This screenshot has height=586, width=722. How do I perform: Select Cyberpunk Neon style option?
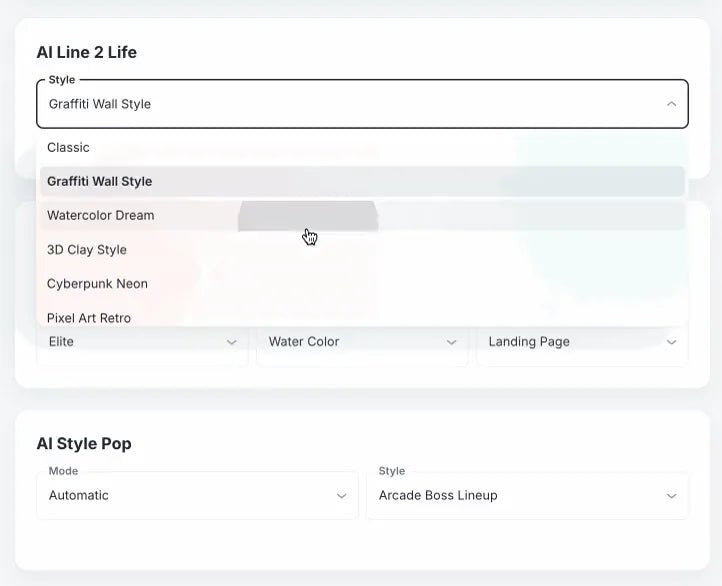[362, 284]
